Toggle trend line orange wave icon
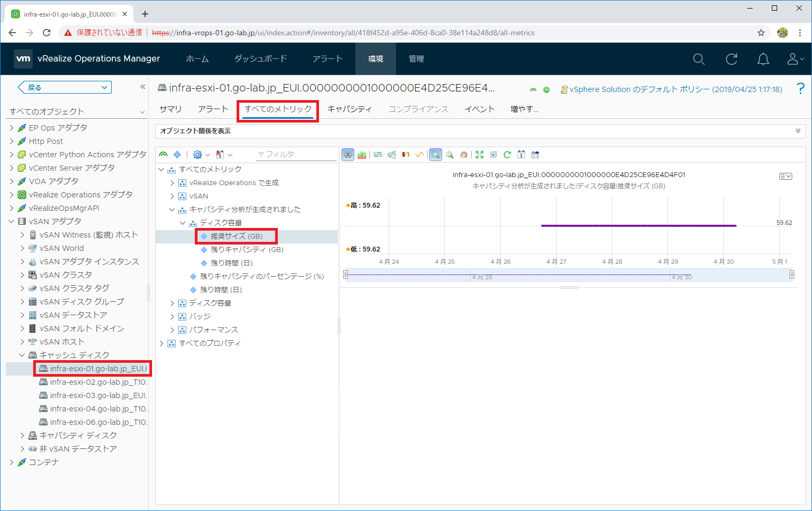The height and width of the screenshot is (511, 812). [420, 155]
